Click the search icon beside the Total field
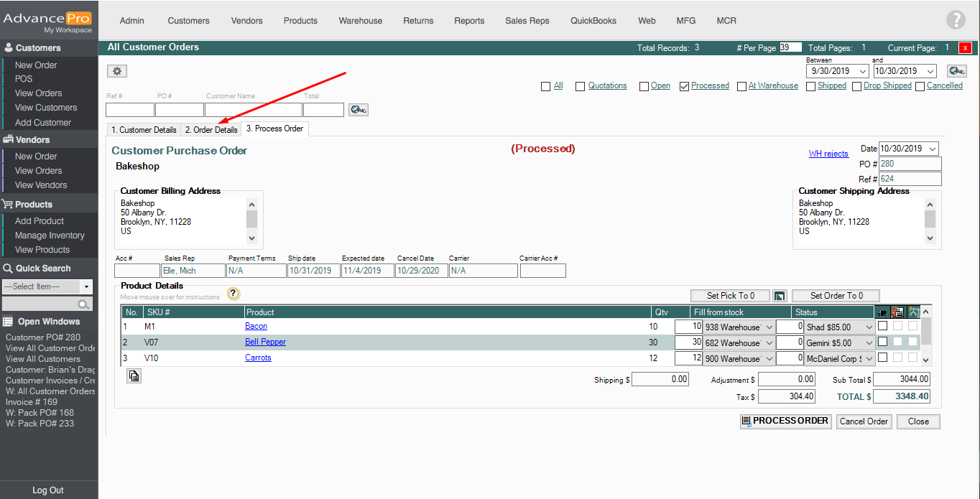Viewport: 980px width, 499px height. point(358,110)
